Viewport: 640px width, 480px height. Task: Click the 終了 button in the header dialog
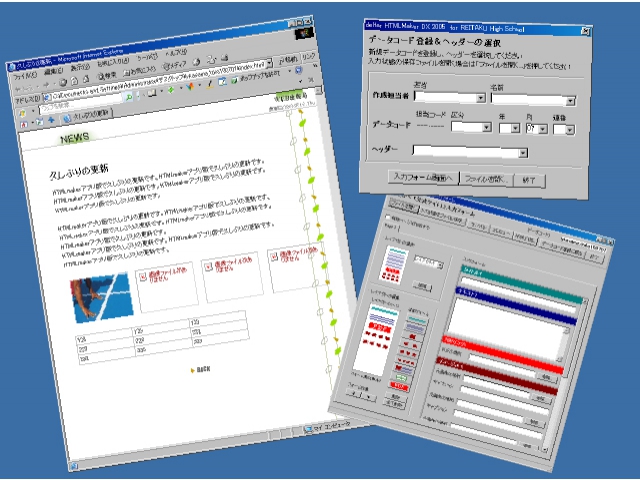point(529,180)
